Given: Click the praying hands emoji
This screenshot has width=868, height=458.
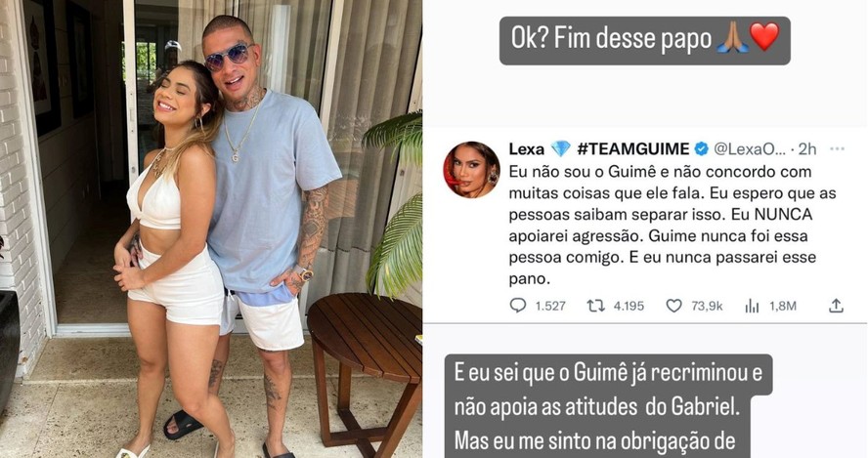Looking at the screenshot, I should pos(732,38).
